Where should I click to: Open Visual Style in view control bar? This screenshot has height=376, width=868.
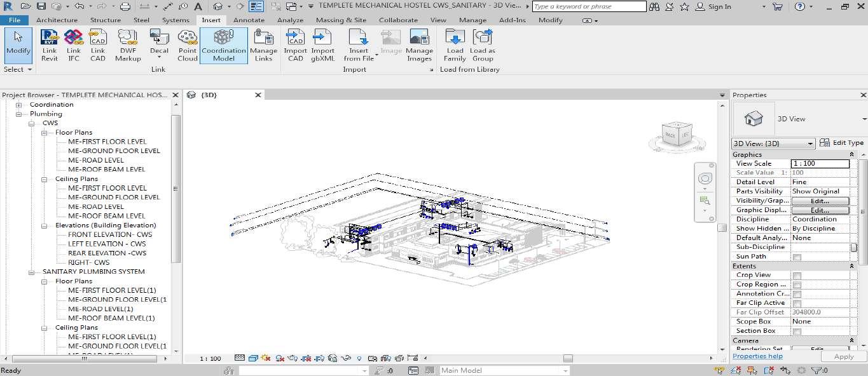tap(253, 358)
